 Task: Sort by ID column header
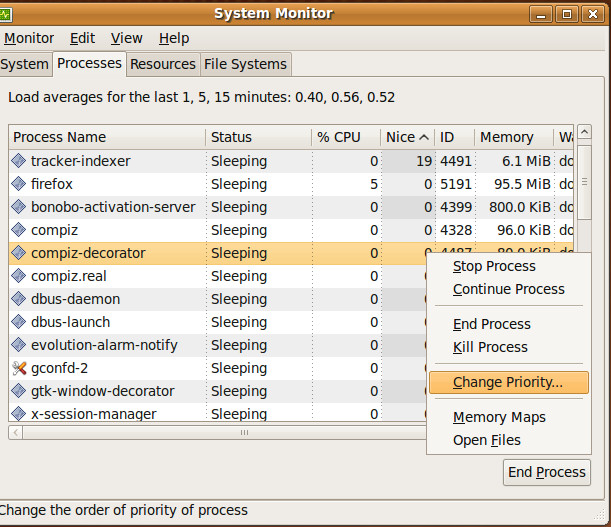pyautogui.click(x=454, y=137)
